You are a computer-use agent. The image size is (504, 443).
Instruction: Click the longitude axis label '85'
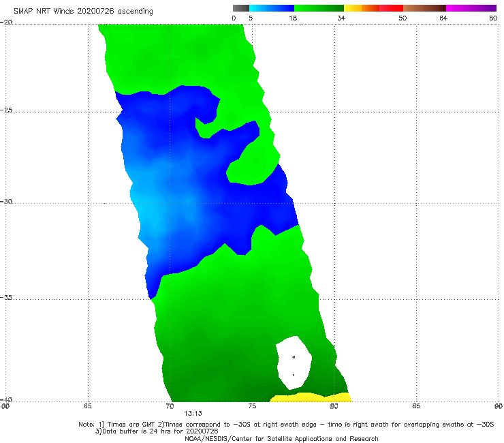pos(416,406)
